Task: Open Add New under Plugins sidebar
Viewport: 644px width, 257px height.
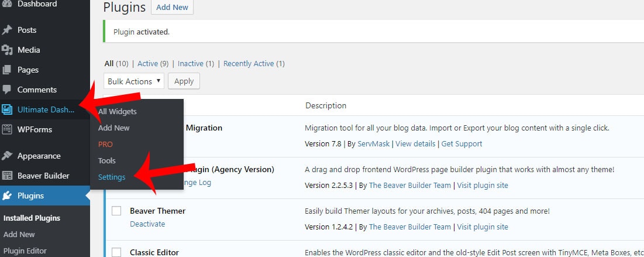Action: [x=19, y=234]
